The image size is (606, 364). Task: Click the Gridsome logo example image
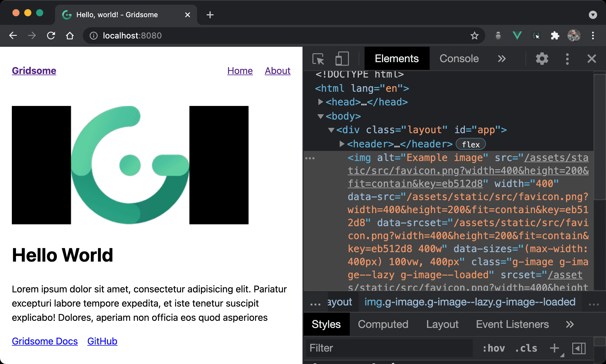(130, 165)
